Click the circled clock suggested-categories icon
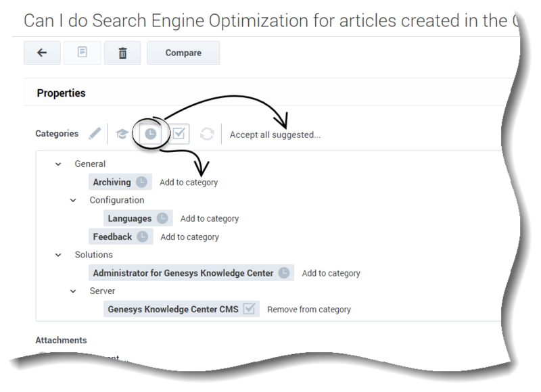This screenshot has height=392, width=541. click(150, 134)
